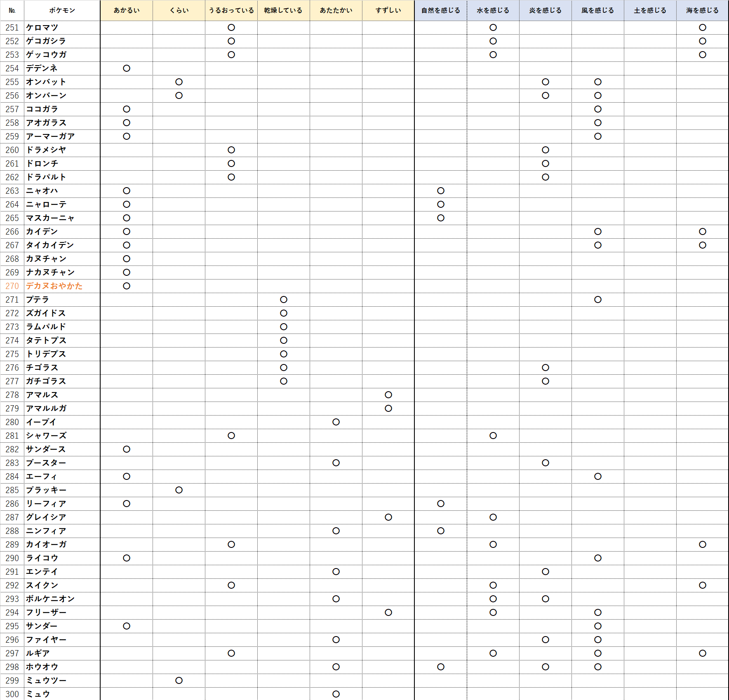Click the circle in デデンネ's あかるい cell
Image resolution: width=729 pixels, height=700 pixels.
[127, 68]
